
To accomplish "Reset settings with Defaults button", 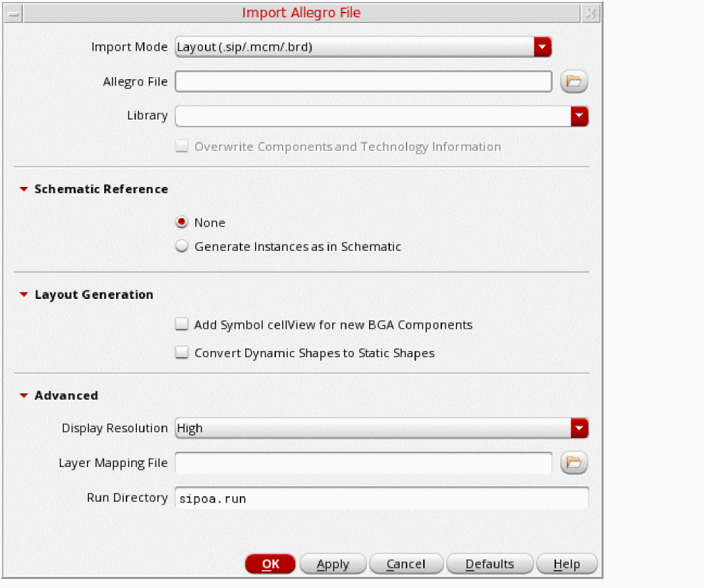I will point(489,564).
